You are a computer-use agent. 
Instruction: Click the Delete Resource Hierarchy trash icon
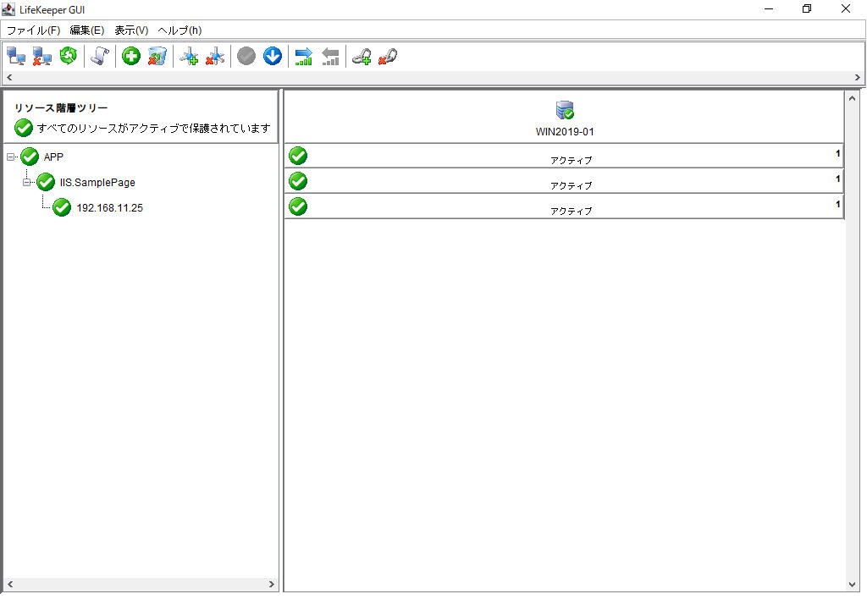[157, 57]
